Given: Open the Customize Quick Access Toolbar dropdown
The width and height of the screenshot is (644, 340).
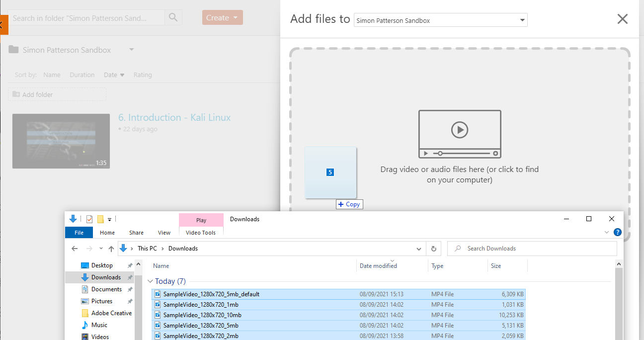Looking at the screenshot, I should tap(109, 219).
